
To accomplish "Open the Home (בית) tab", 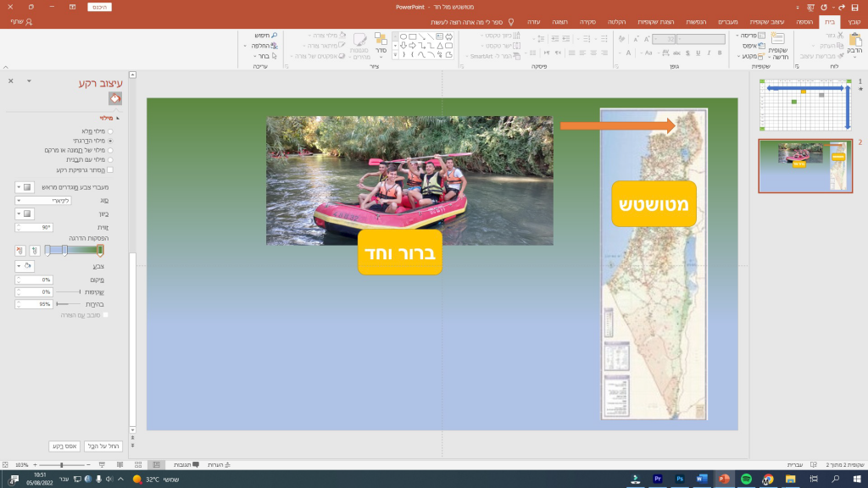I will point(829,21).
